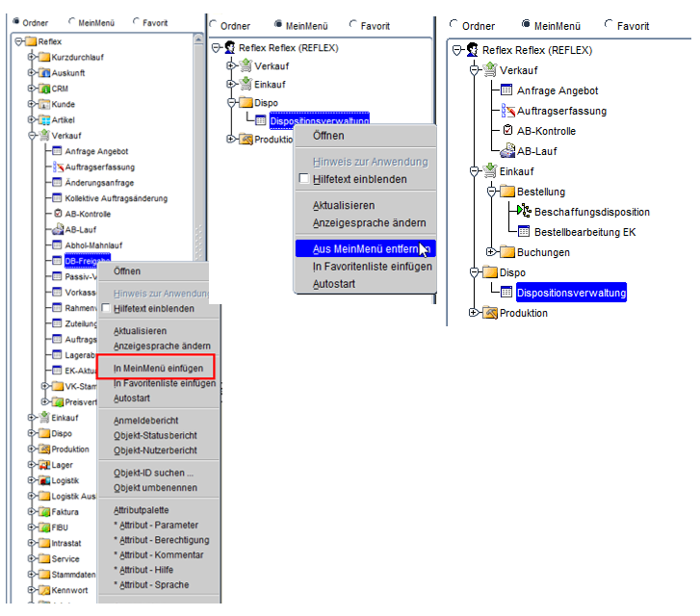Click the Auftragserfassung icon in right panel
Viewport: 700px width, 616px height.
[x=507, y=111]
